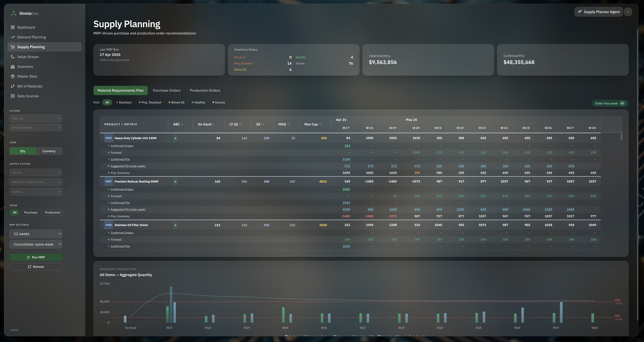The height and width of the screenshot is (342, 644).
Task: Switch view to Currency
Action: (x=49, y=151)
